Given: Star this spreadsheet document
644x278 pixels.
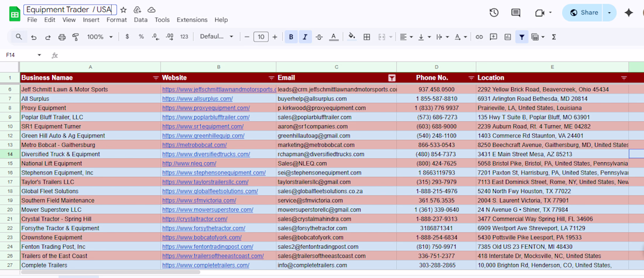Looking at the screenshot, I should coord(124,10).
